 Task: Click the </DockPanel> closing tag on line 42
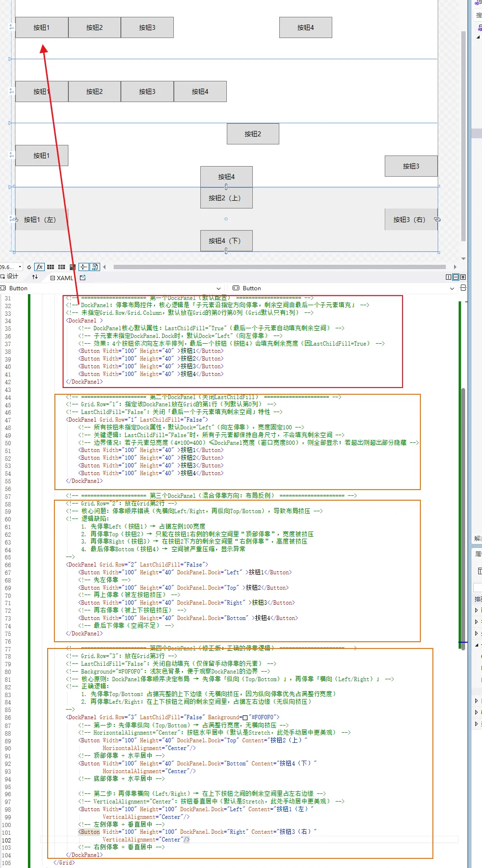click(x=84, y=382)
